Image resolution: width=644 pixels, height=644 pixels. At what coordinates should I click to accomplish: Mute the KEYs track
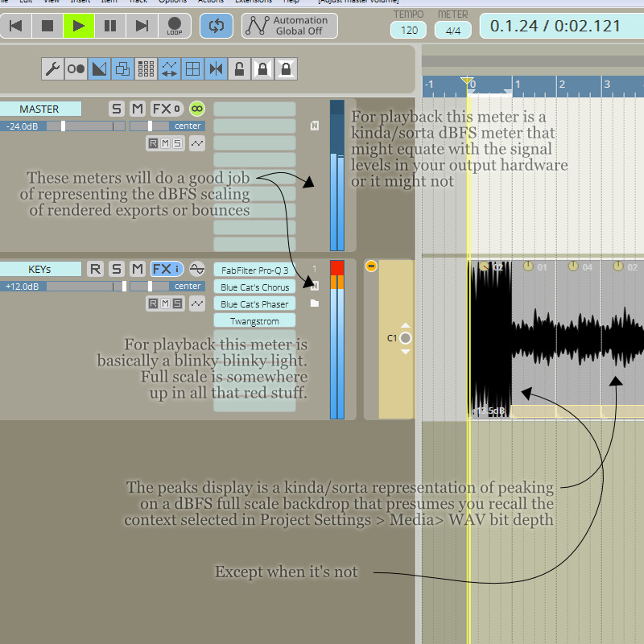[x=138, y=269]
